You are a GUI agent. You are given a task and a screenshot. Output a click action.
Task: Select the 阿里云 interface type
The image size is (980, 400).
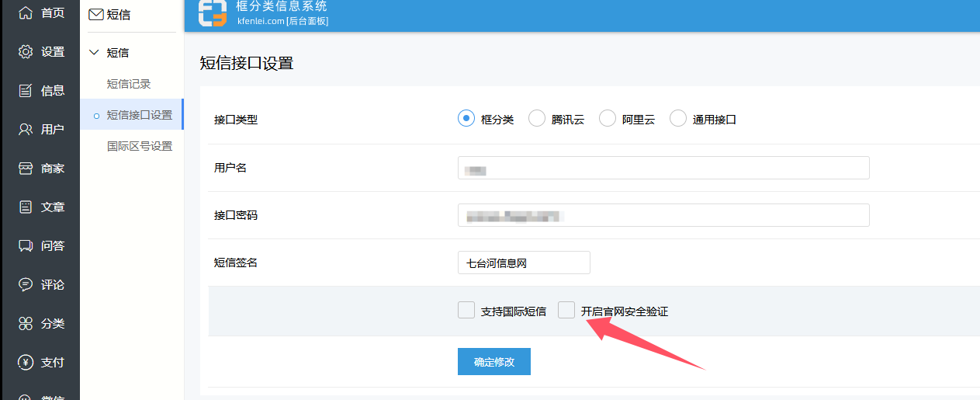tap(608, 119)
